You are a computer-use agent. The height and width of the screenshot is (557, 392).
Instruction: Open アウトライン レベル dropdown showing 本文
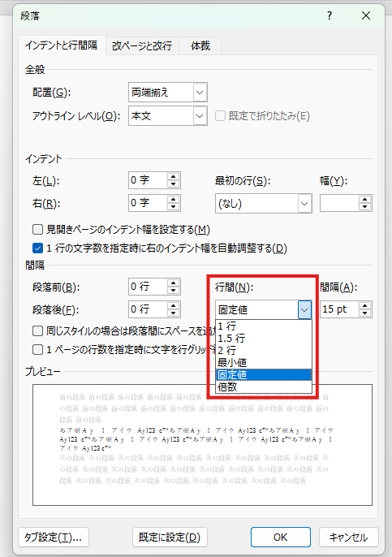click(x=167, y=116)
